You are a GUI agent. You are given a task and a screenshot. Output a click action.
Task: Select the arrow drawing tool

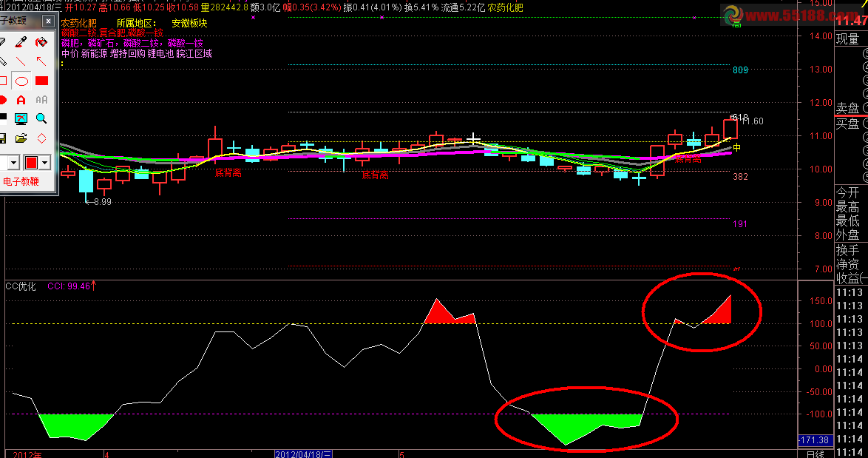tap(41, 61)
